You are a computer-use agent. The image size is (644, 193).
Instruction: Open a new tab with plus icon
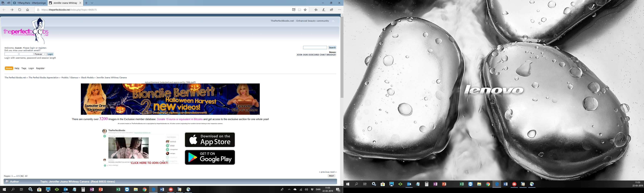86,3
